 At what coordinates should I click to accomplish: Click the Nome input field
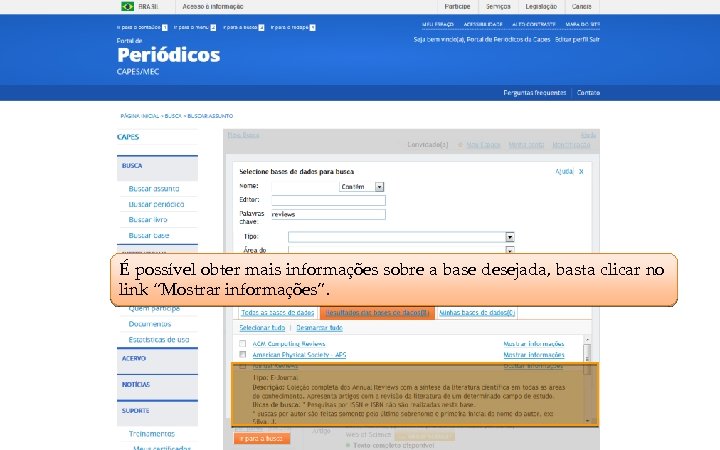(305, 186)
